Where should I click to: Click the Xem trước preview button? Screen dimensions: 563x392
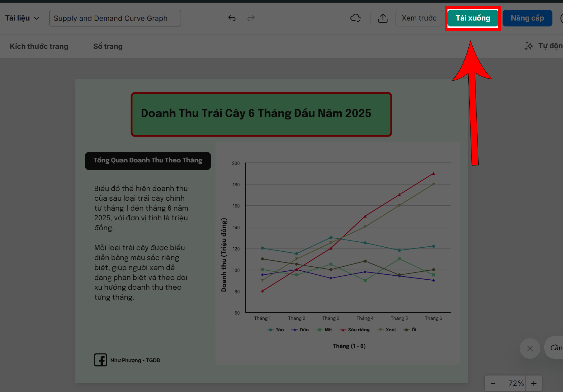click(x=419, y=18)
